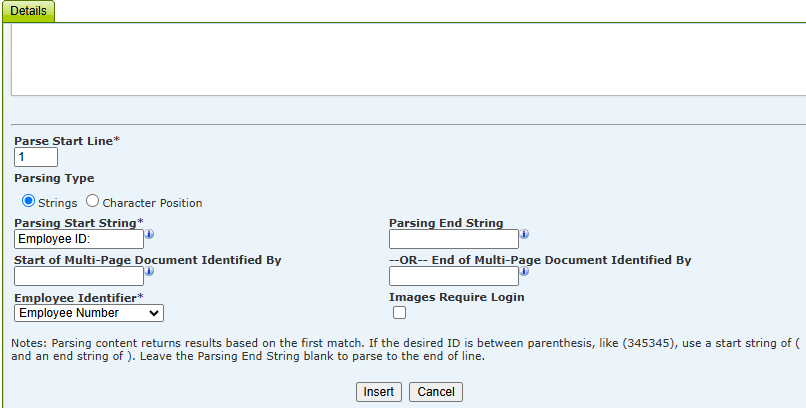This screenshot has width=806, height=408.
Task: Focus the Parse Start Line field
Action: point(36,157)
